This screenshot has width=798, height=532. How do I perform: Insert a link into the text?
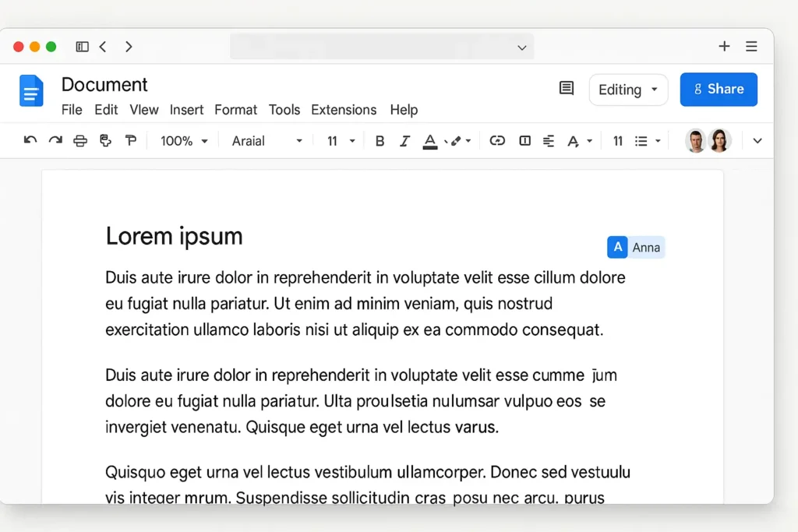[497, 141]
